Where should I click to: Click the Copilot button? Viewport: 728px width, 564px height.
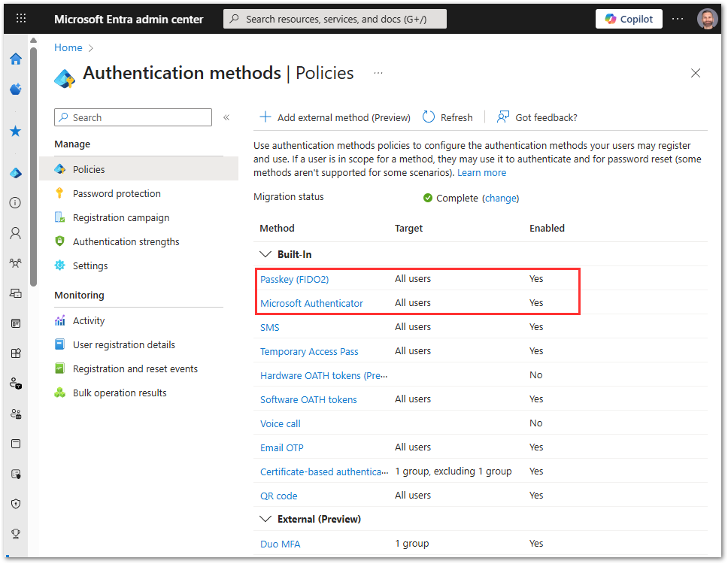tap(629, 19)
